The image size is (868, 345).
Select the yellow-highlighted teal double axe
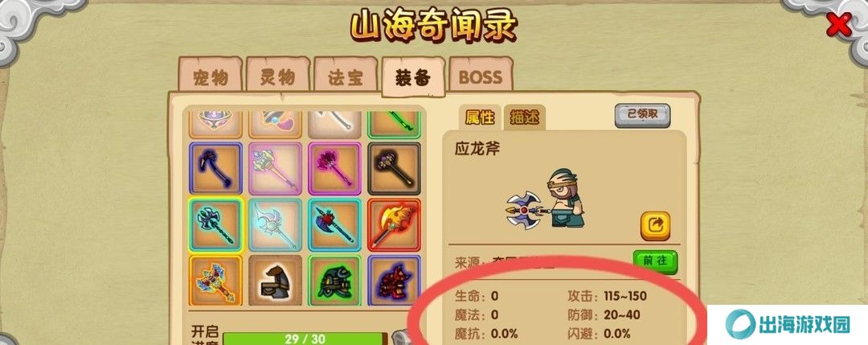215,224
